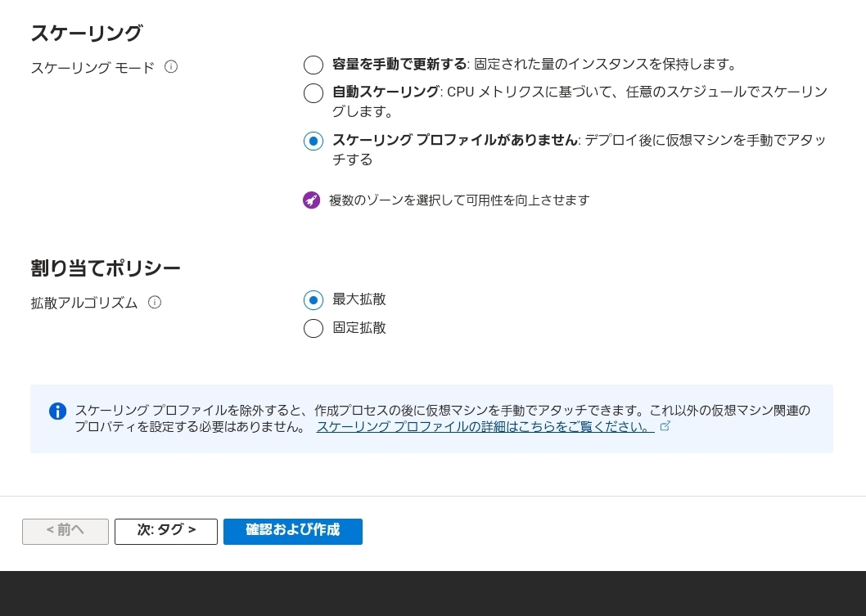Image resolution: width=866 pixels, height=616 pixels.
Task: Click the external link icon after the profile link
Action: [x=665, y=426]
